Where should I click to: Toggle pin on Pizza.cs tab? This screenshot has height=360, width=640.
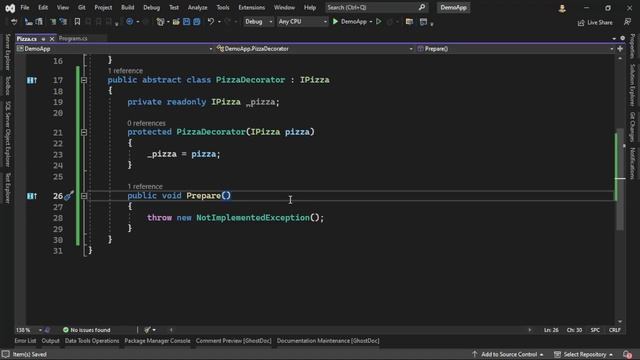43,39
